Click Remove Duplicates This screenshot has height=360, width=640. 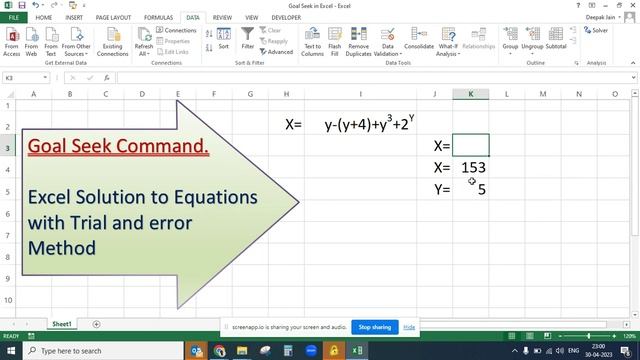(358, 42)
